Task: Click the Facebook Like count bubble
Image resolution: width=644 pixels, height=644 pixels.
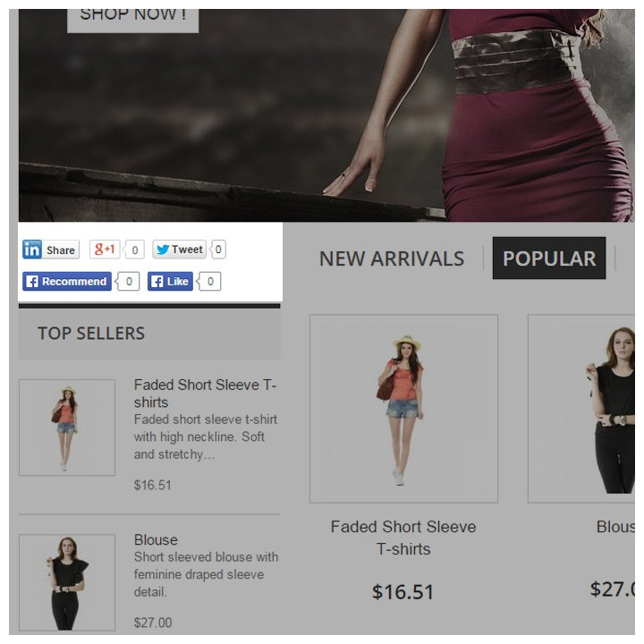Action: click(209, 282)
